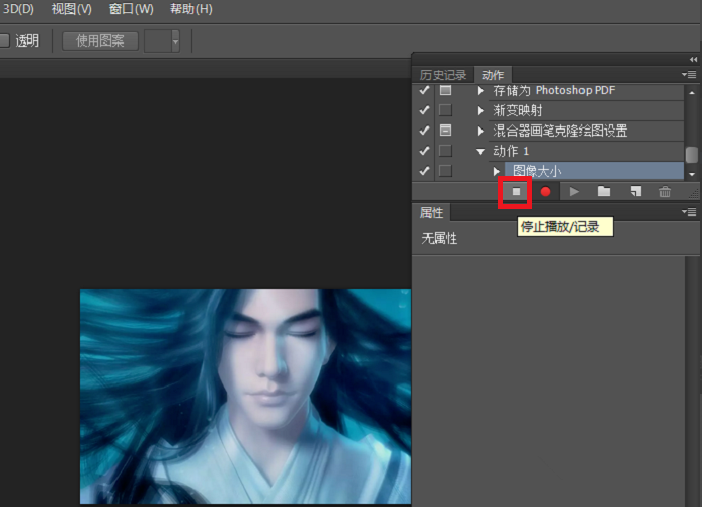Viewport: 702px width, 507px height.
Task: Toggle checkmark for 图像大小 step
Action: pyautogui.click(x=424, y=171)
